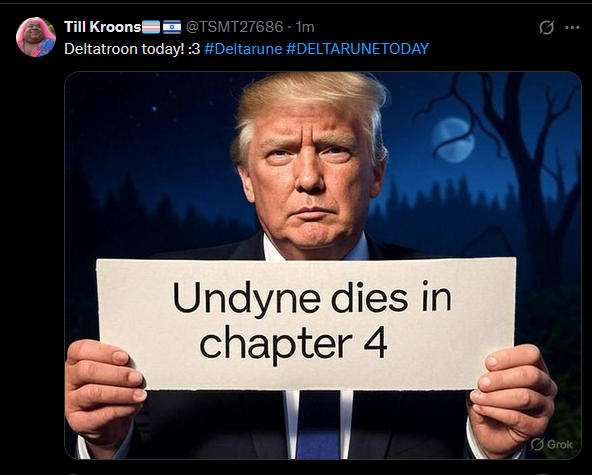Screen dimensions: 592x475
Task: Open the post via 1m timestamp
Action: click(x=305, y=27)
